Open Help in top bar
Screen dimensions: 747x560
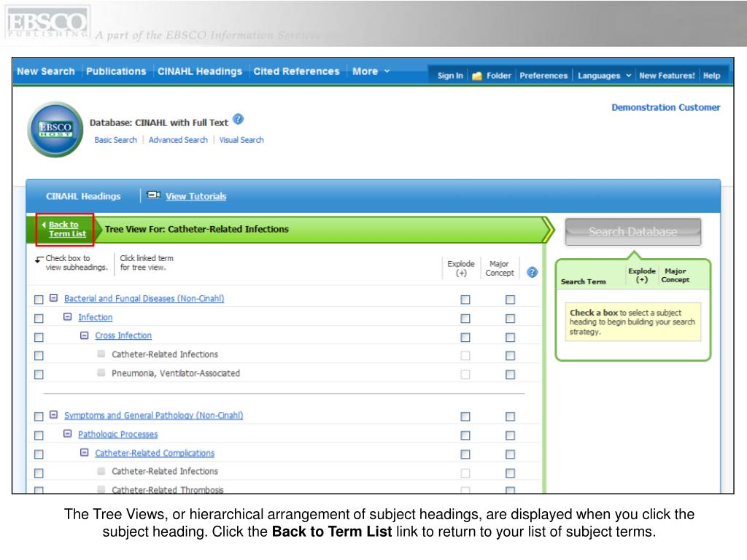[712, 76]
